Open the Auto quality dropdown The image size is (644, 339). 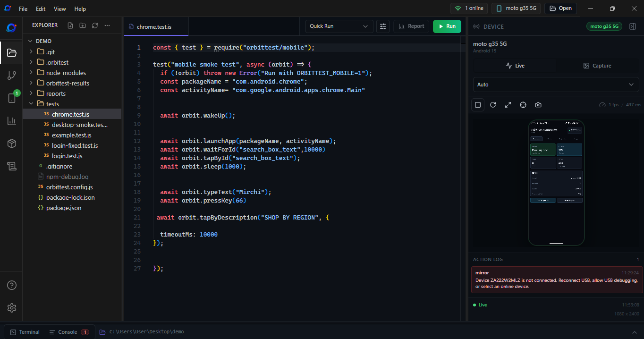556,85
